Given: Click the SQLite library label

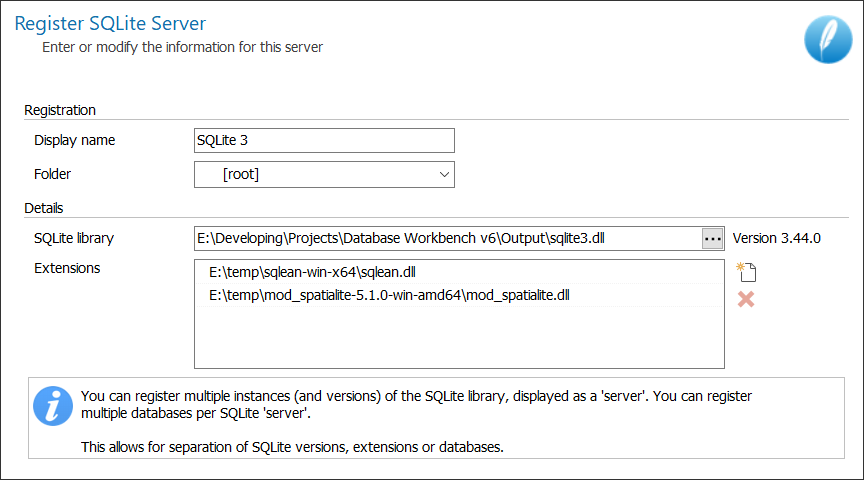Looking at the screenshot, I should point(74,239).
